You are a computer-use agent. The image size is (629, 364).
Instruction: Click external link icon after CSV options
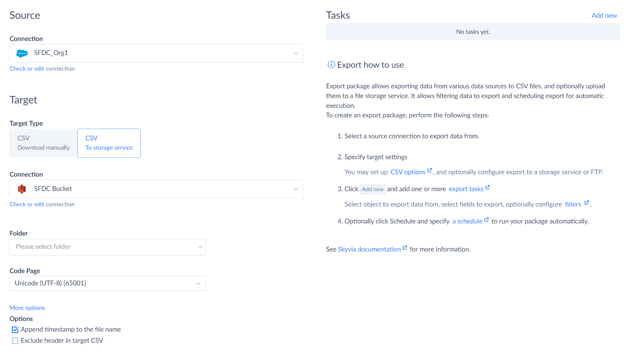[430, 170]
